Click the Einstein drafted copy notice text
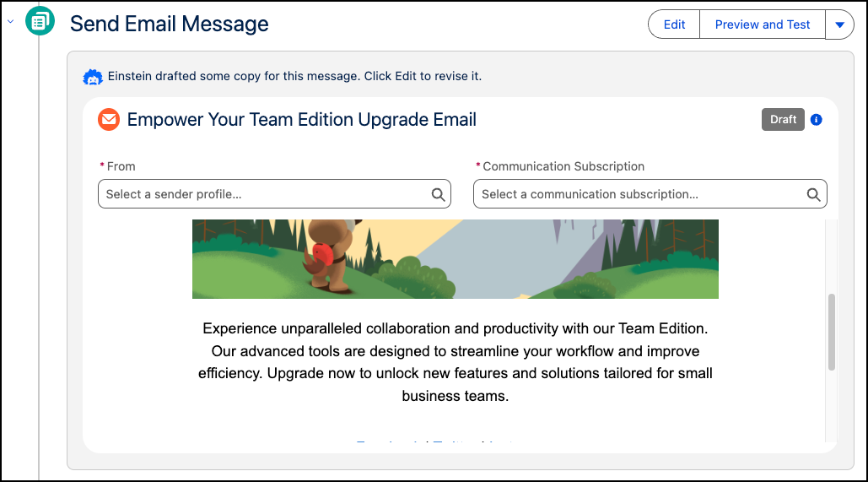Viewport: 868px width, 482px height. click(294, 76)
